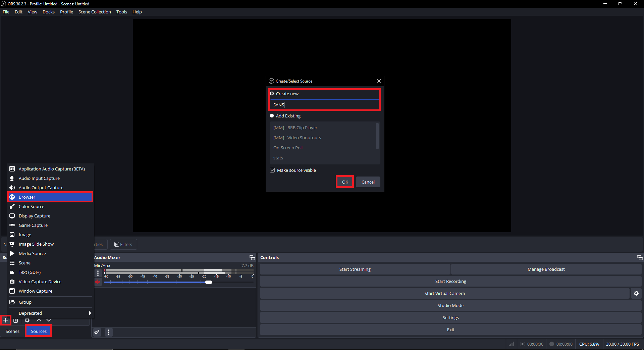Screen dimensions: 644x350
Task: Open virtual camera settings gear icon
Action: click(636, 293)
